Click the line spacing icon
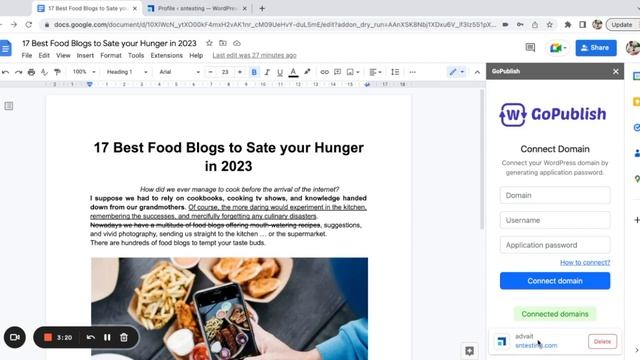 (395, 72)
